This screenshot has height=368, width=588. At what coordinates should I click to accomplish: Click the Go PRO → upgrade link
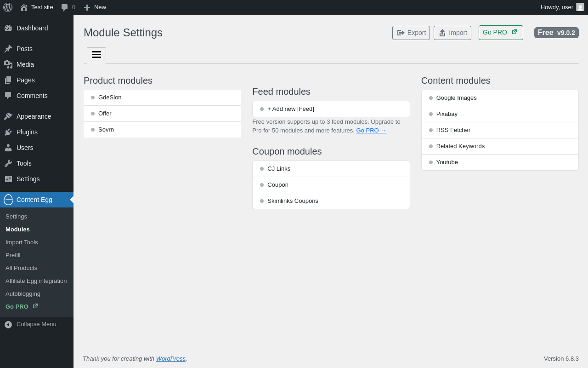click(x=371, y=131)
